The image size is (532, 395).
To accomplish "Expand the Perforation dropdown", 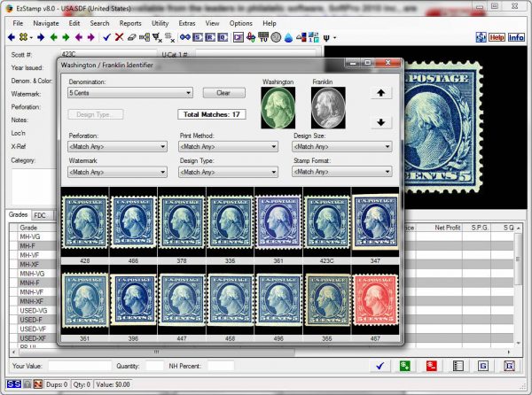I will pyautogui.click(x=118, y=147).
